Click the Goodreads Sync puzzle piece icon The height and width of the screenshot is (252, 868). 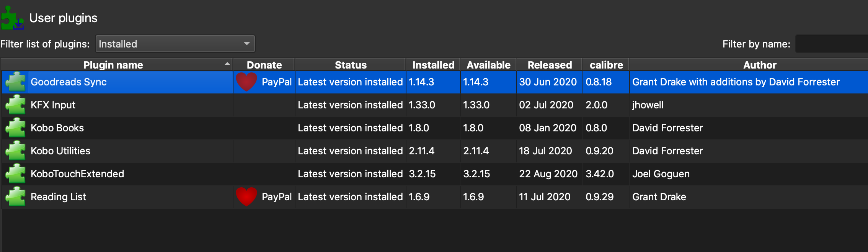(x=16, y=82)
